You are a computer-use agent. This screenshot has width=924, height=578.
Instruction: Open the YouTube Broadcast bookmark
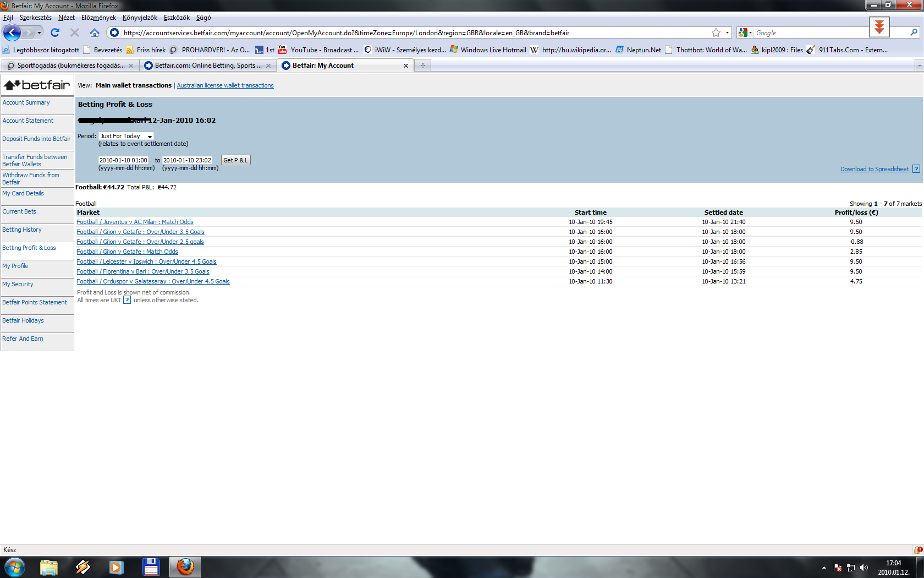[318, 50]
